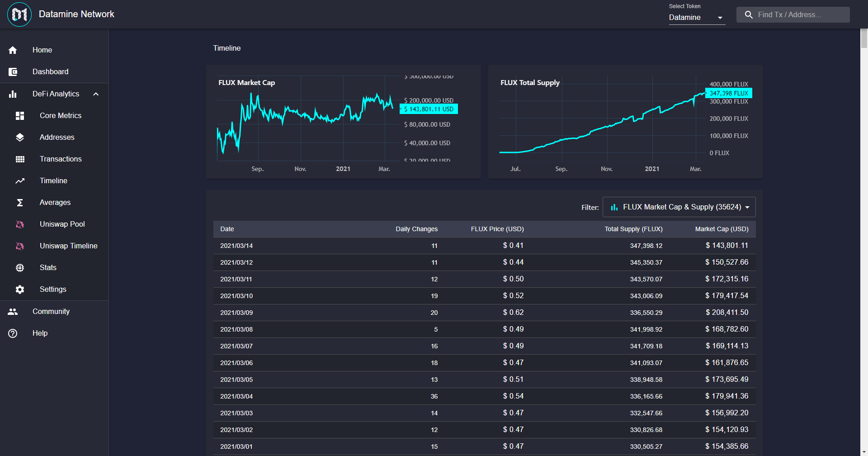Click the $ 0.51 price on 2021/03/05

point(513,380)
